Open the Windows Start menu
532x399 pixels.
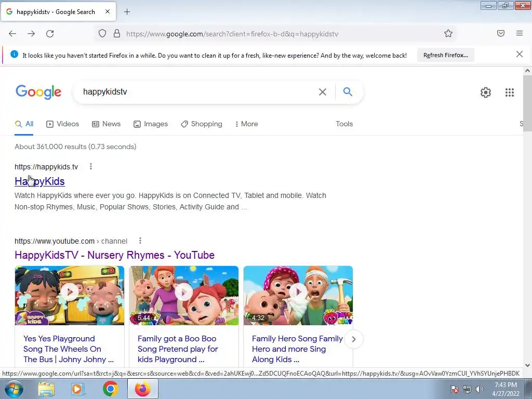(14, 389)
